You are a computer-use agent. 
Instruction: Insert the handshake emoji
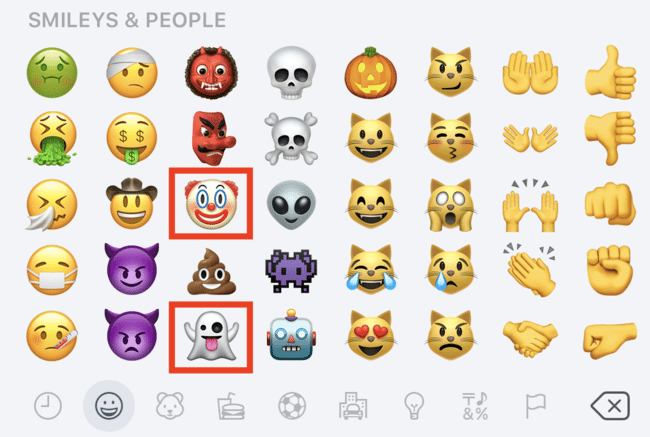[x=530, y=337]
